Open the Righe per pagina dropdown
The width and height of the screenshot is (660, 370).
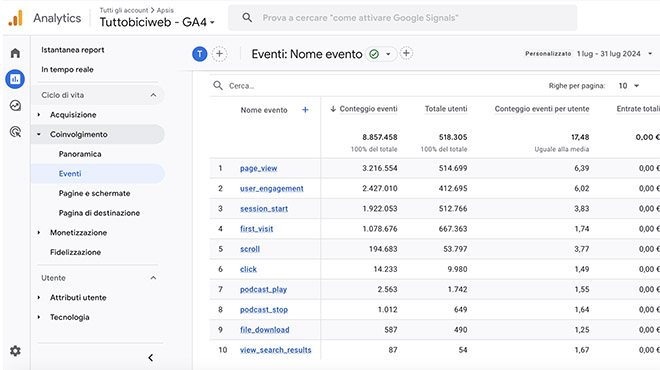(x=629, y=86)
